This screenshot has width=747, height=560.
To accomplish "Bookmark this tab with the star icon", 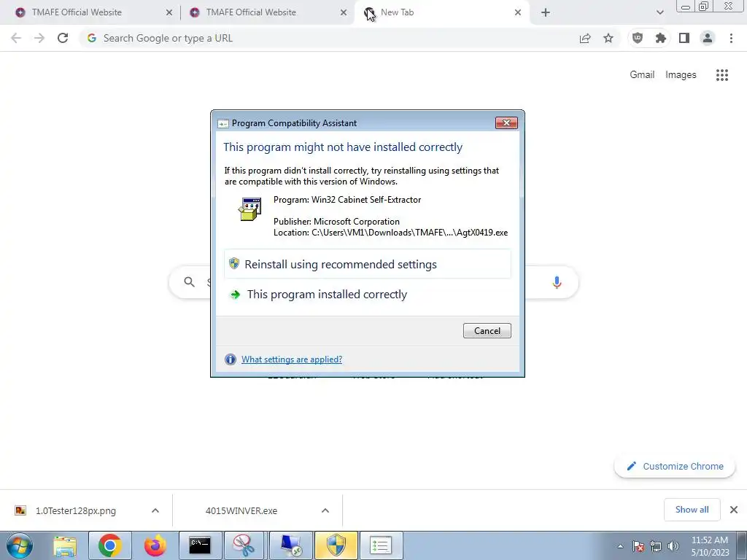I will [608, 38].
